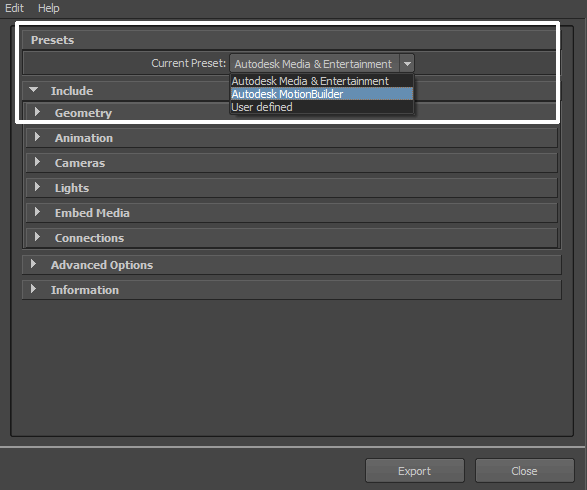This screenshot has width=587, height=490.
Task: Click the Advanced Options label
Action: (102, 265)
